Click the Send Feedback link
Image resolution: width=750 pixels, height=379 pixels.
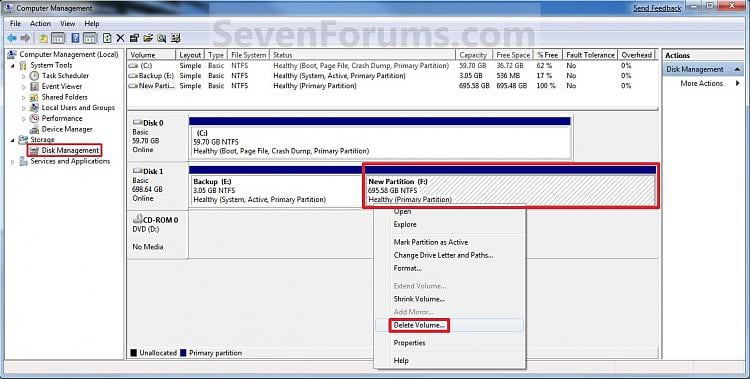point(657,8)
